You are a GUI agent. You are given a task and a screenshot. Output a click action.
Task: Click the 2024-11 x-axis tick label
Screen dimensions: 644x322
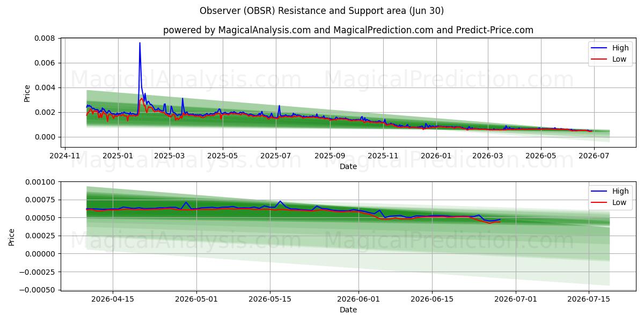65,156
